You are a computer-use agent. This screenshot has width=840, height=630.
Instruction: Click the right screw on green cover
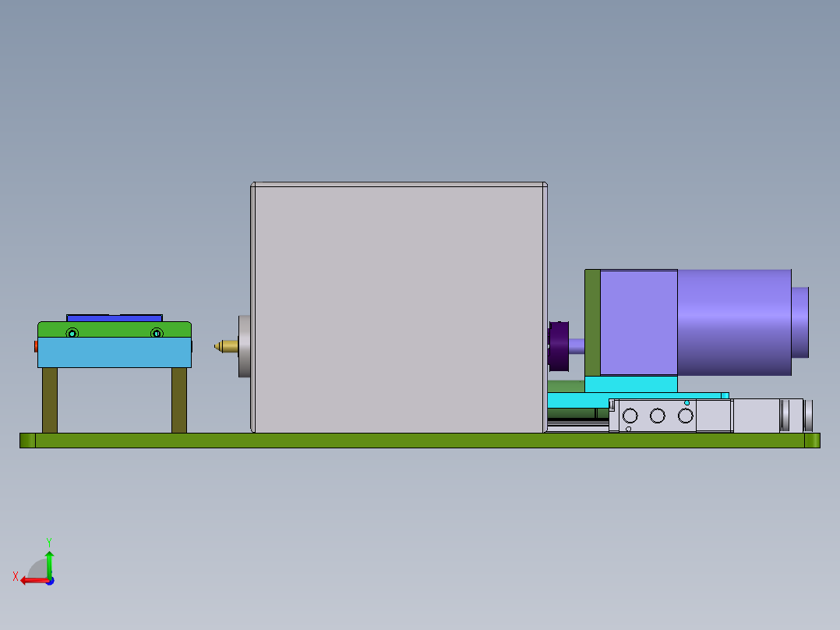(x=157, y=334)
